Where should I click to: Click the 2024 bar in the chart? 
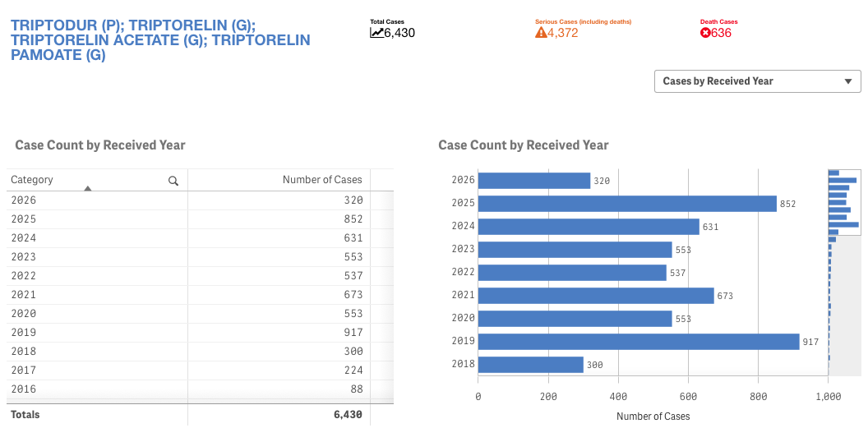tap(589, 227)
